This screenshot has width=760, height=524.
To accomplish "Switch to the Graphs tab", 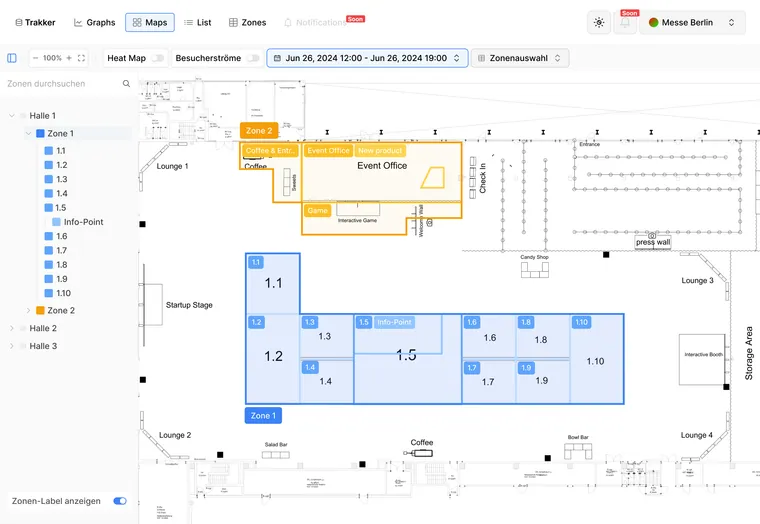I will pyautogui.click(x=95, y=22).
